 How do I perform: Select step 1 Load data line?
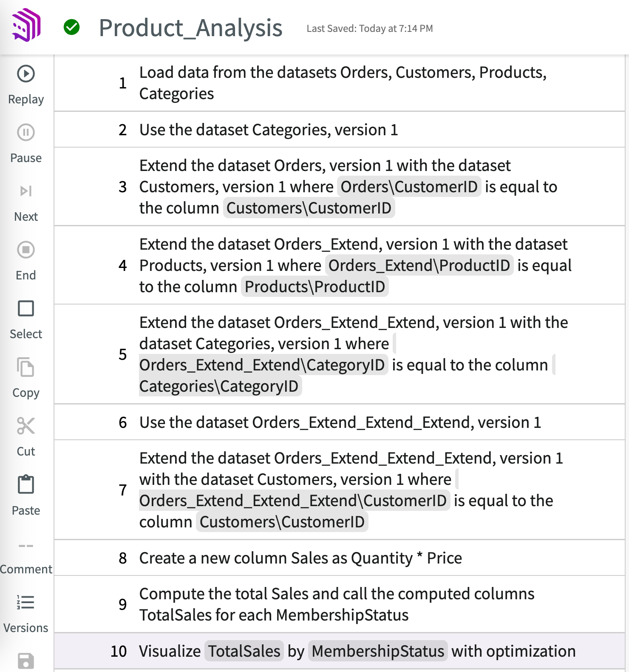[343, 83]
